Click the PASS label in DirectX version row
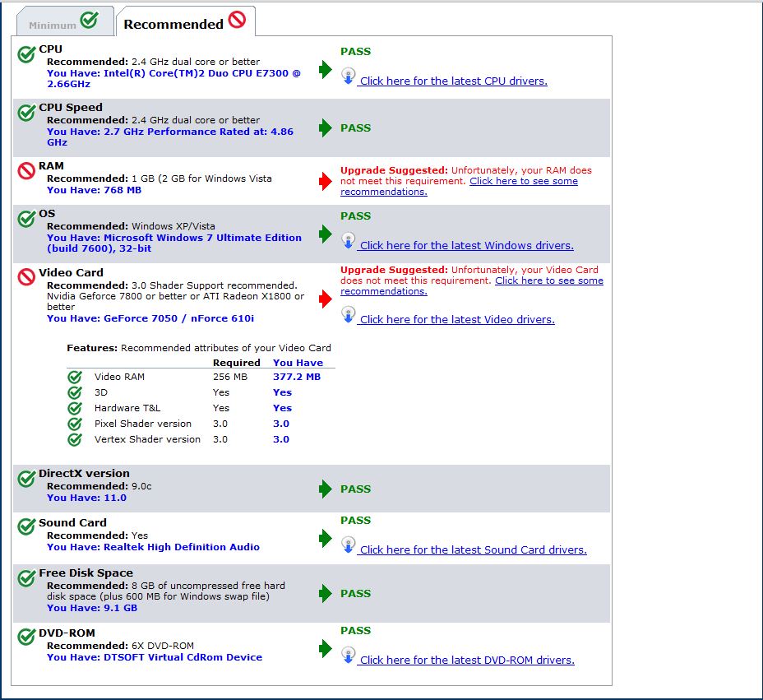The image size is (763, 700). 356,489
